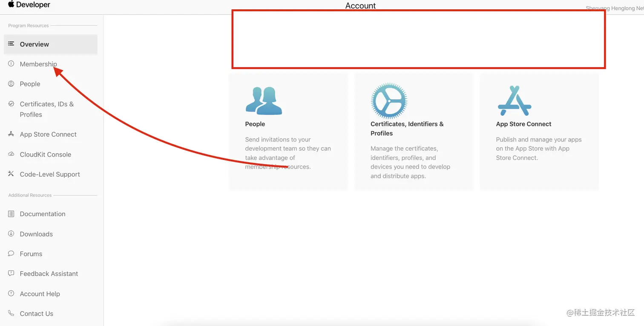Click the Contact Us phone icon
The height and width of the screenshot is (326, 644).
(11, 313)
